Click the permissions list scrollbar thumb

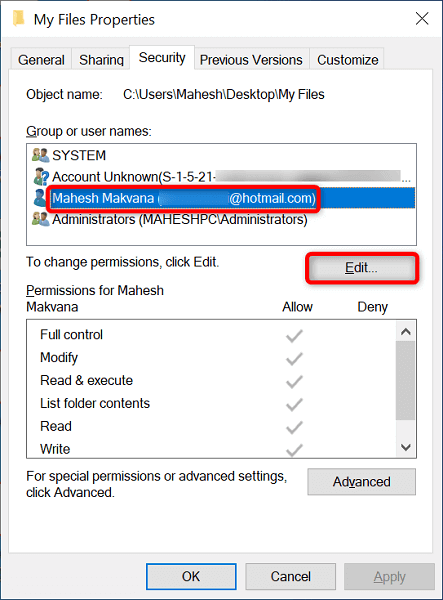(406, 380)
